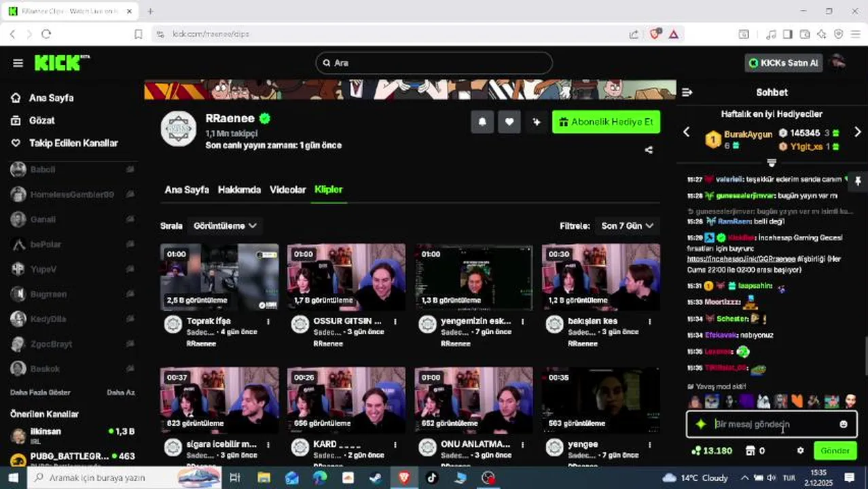Open the emoji picker in chat input

844,424
